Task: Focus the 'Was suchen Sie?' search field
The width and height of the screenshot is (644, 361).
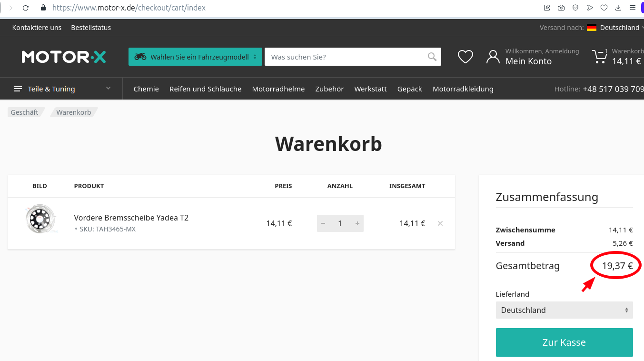Action: pyautogui.click(x=345, y=57)
